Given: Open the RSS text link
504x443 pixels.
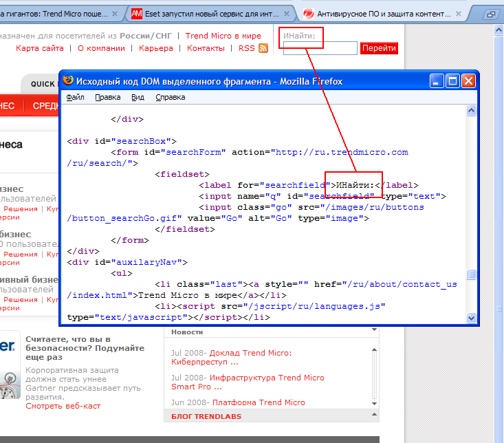Looking at the screenshot, I should 247,48.
